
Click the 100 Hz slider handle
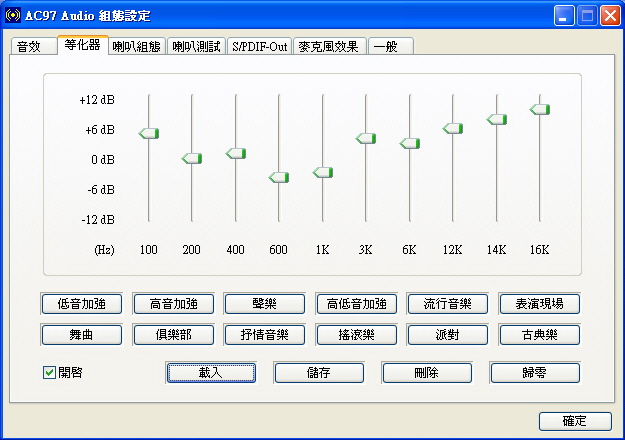click(149, 133)
